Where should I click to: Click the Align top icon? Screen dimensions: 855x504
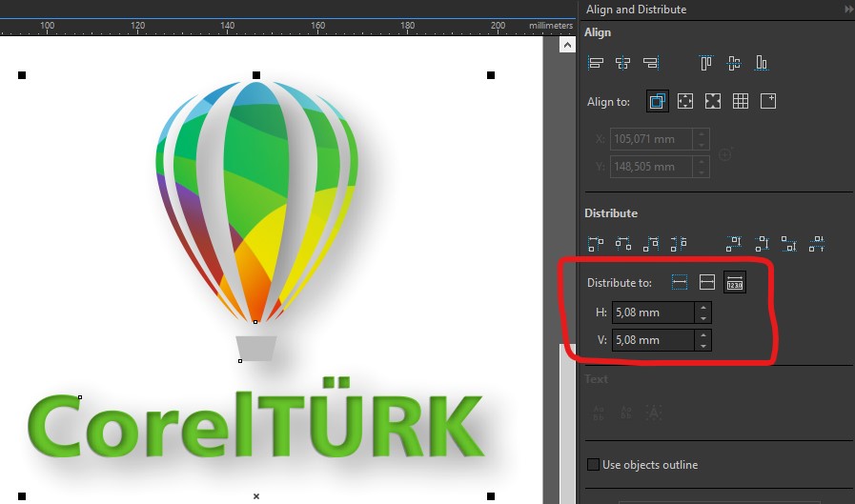[706, 63]
